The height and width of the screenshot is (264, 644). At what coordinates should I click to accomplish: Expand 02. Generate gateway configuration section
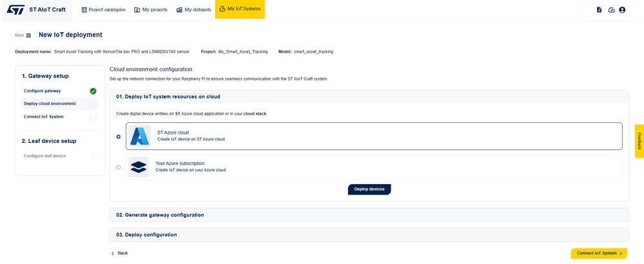(x=369, y=215)
